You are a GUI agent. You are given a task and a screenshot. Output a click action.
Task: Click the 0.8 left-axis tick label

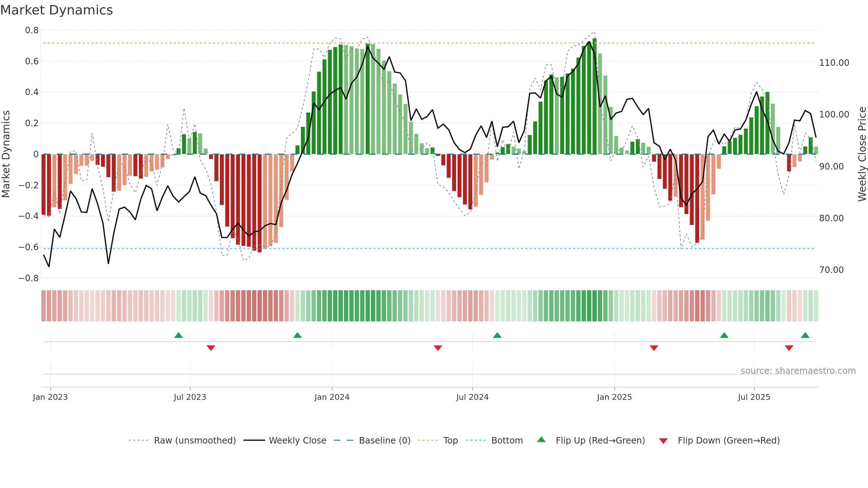pos(32,30)
